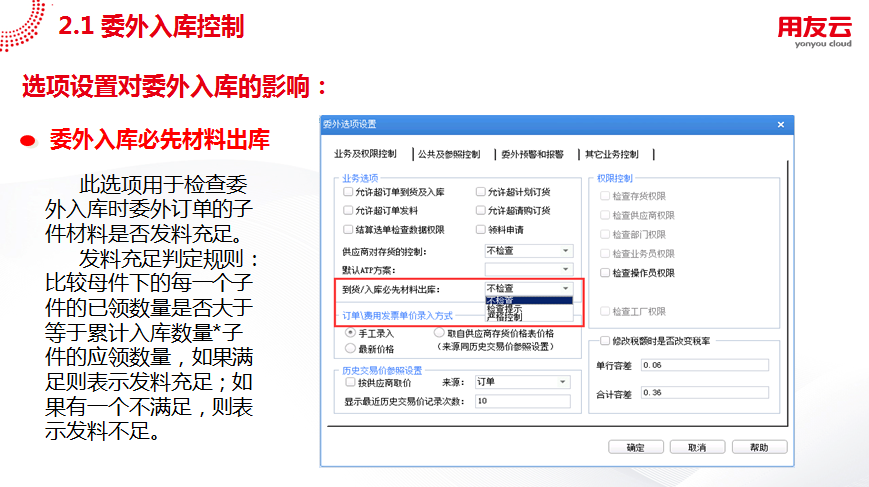Open the 委外预警和报警 tab

533,155
